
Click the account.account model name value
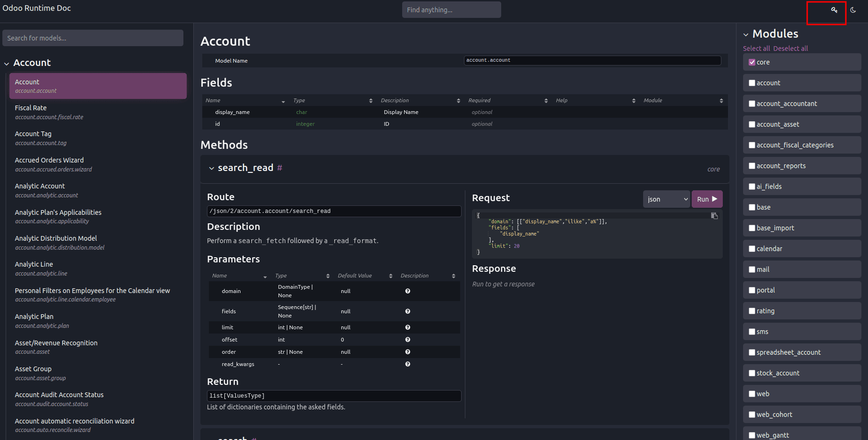pos(593,60)
